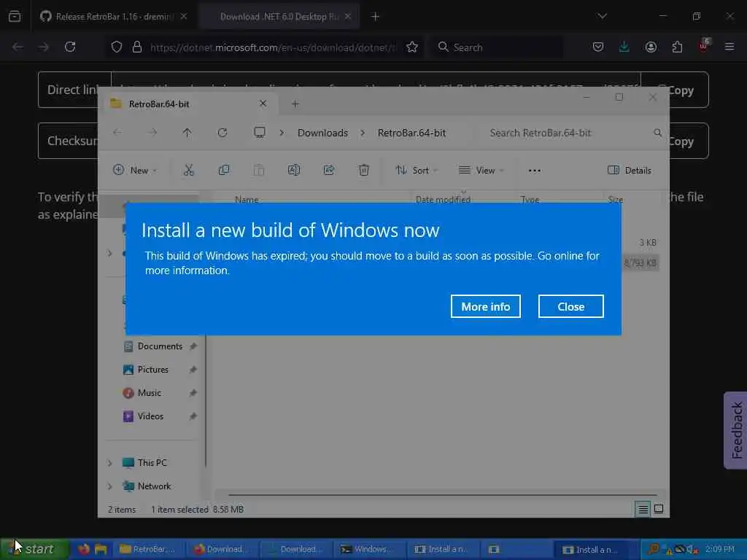
Task: Click the Feedback tab on webpage
Action: [736, 430]
